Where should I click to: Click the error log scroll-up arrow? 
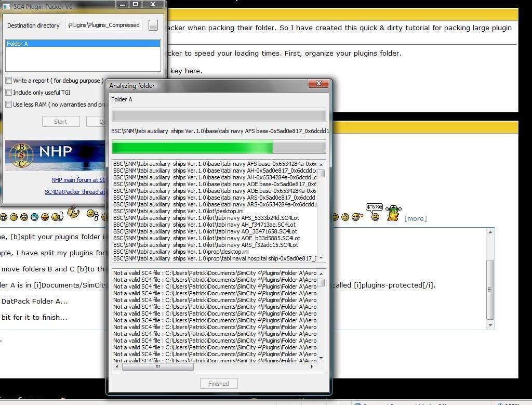(321, 273)
